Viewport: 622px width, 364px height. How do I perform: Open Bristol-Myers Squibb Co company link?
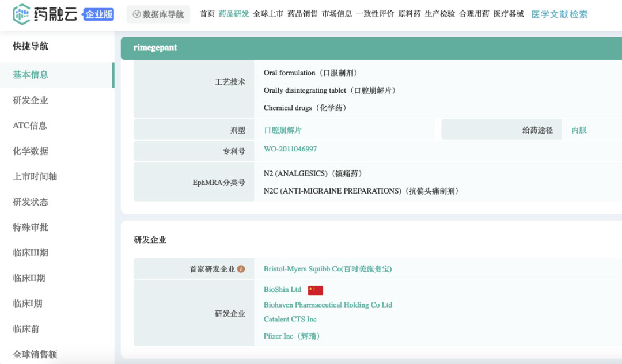pos(328,269)
